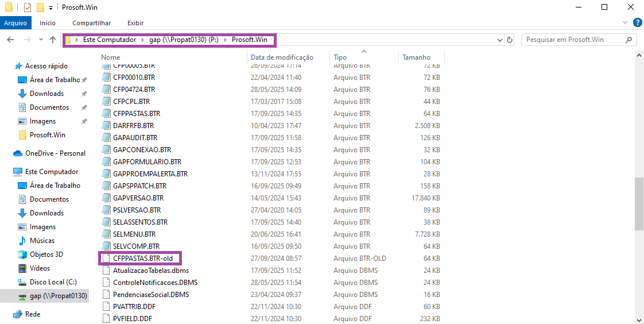Go up one folder level
The image size is (644, 324).
(53, 40)
